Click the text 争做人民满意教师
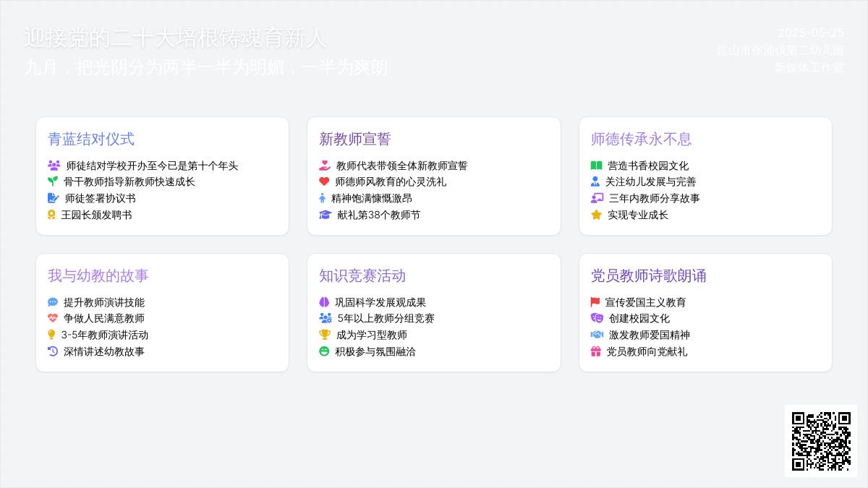The height and width of the screenshot is (488, 868). pyautogui.click(x=104, y=318)
